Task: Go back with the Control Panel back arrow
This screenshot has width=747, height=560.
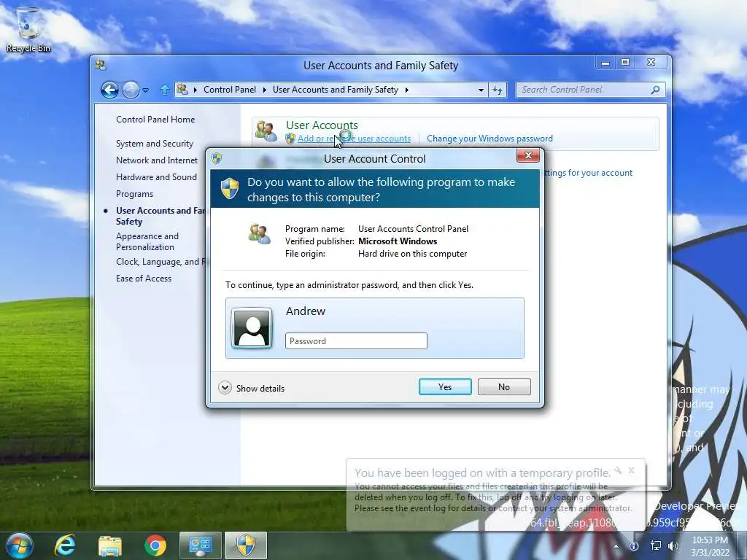Action: coord(109,90)
